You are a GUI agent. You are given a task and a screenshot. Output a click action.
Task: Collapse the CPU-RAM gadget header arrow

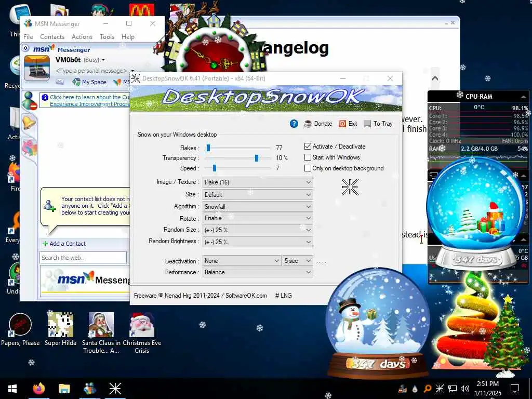click(x=524, y=97)
